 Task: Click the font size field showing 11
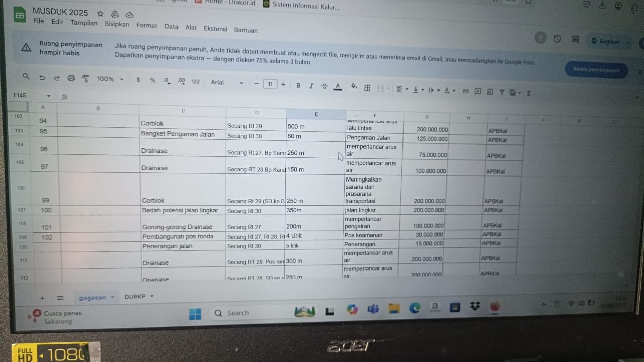[x=270, y=84]
